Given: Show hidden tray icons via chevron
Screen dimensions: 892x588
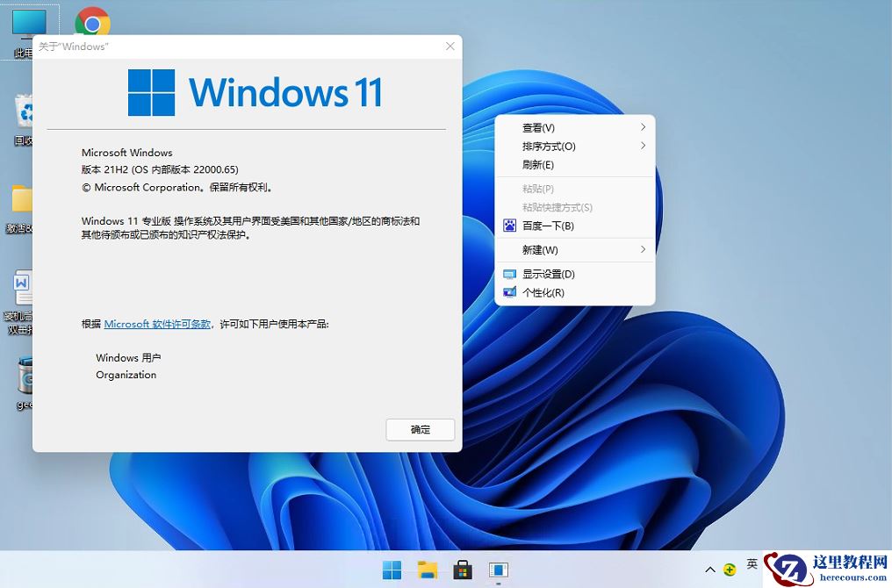Looking at the screenshot, I should (x=709, y=568).
